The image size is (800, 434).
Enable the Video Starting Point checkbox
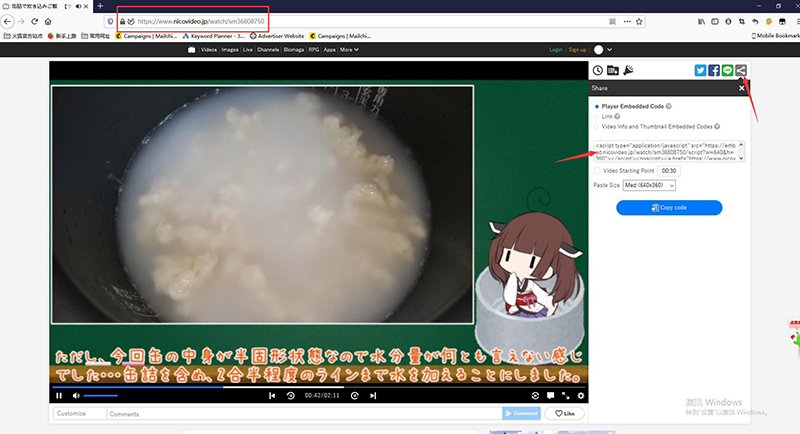pos(597,171)
